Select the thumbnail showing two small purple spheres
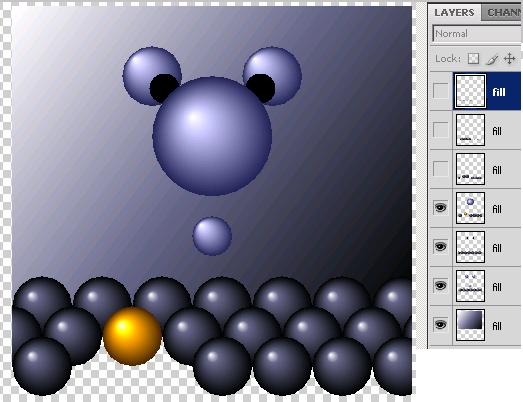The height and width of the screenshot is (402, 523). click(470, 286)
